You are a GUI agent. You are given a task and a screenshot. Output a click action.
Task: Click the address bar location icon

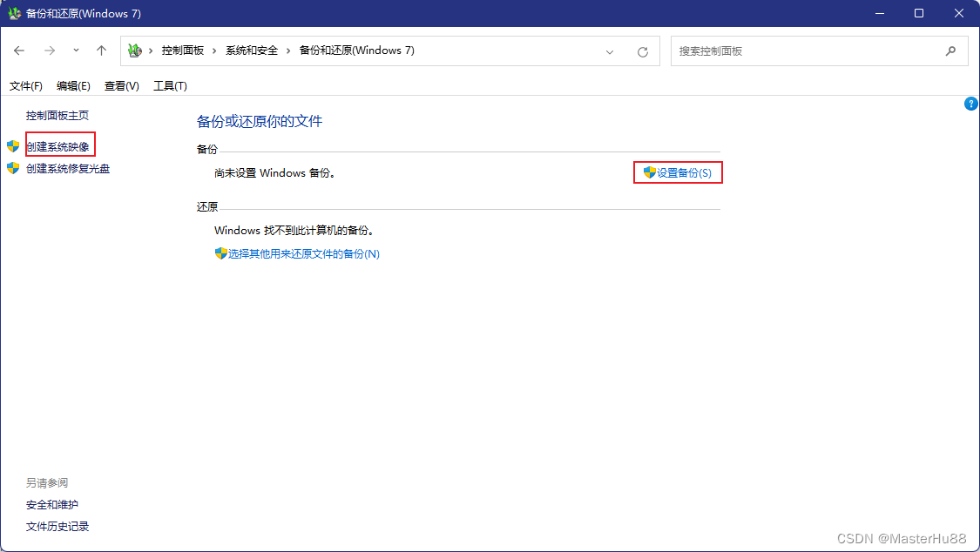(x=135, y=50)
